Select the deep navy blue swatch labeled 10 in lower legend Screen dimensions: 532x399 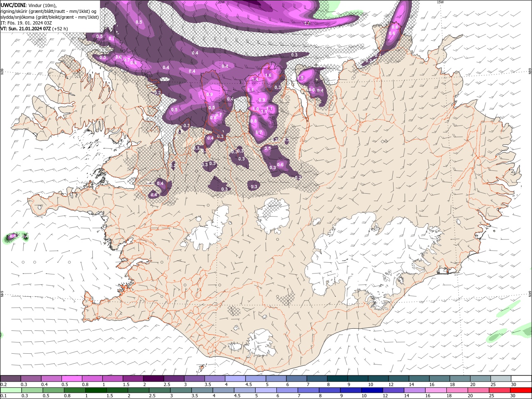(372, 390)
